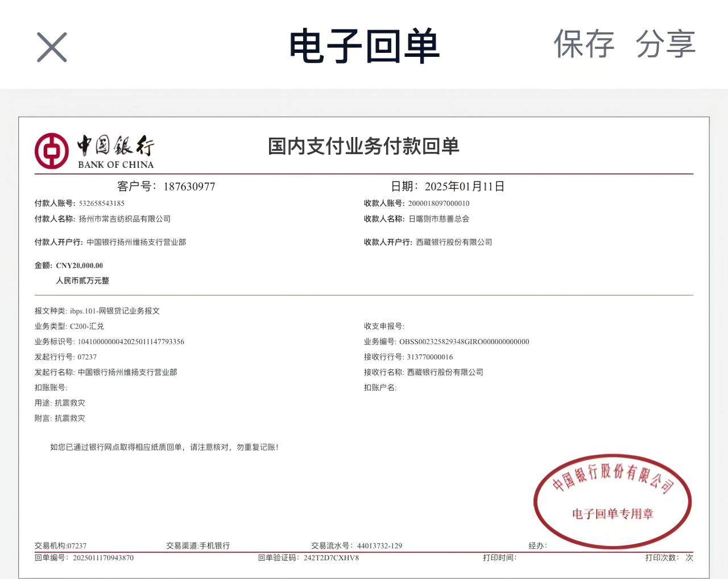Select originating bank number 07237 under 发起行行号
Screen dimensions: 728x579
click(x=87, y=357)
